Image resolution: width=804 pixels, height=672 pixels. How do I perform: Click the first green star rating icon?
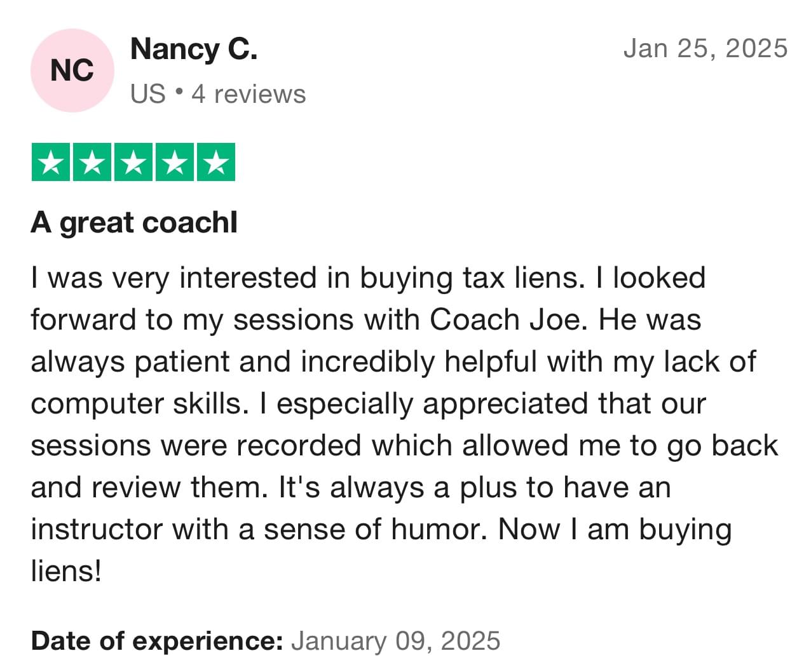51,163
